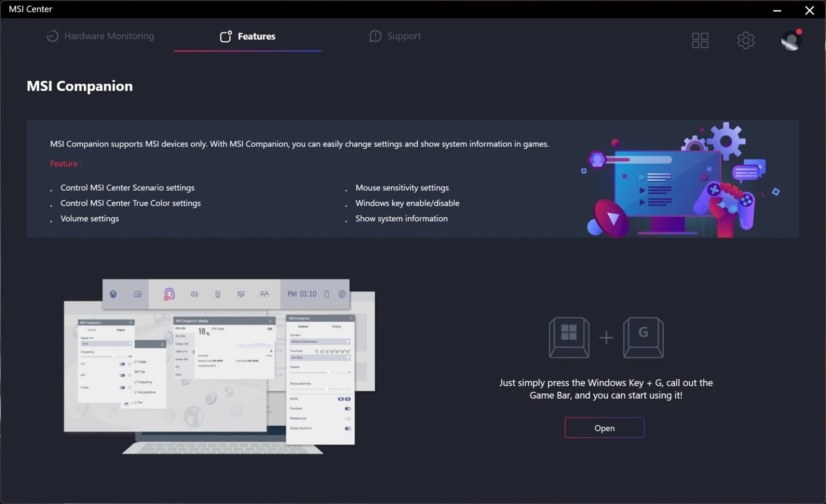Close the MSI Center window

point(809,10)
